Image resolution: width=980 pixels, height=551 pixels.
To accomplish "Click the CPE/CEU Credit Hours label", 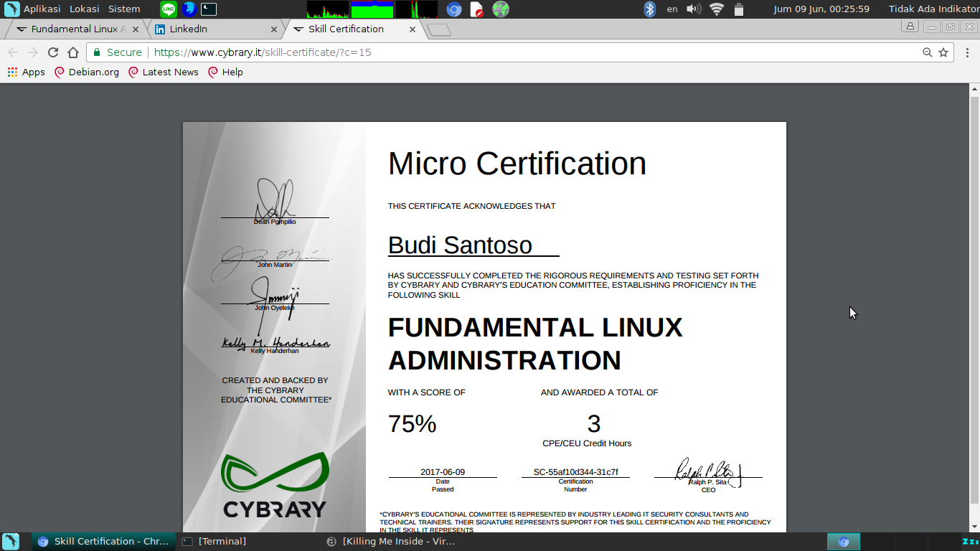I will tap(587, 443).
